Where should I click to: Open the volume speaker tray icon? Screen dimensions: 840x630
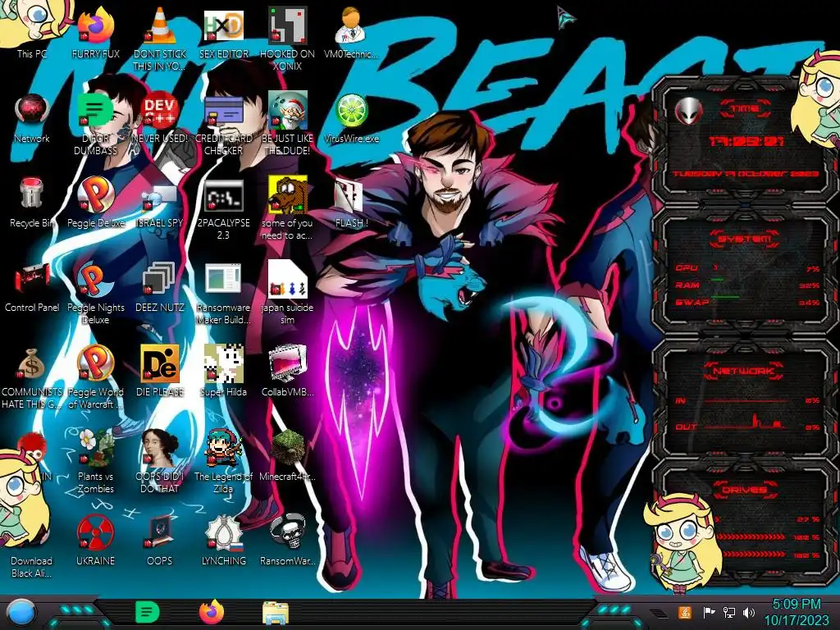749,612
